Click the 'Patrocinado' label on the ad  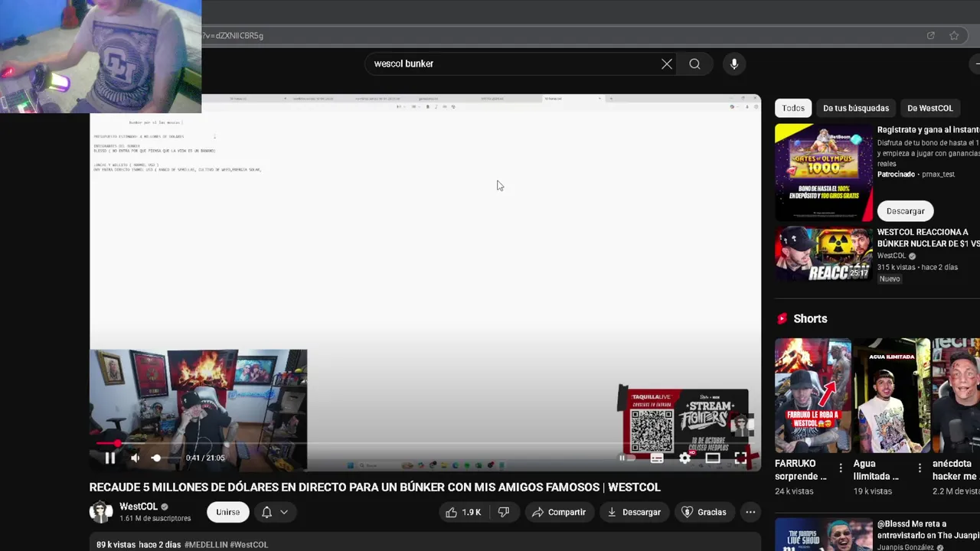tap(897, 174)
